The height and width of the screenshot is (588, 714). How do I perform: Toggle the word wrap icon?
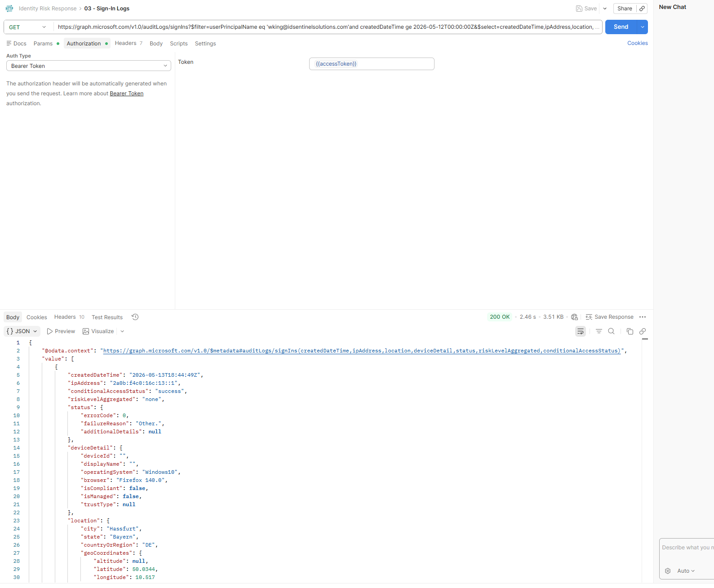tap(581, 331)
